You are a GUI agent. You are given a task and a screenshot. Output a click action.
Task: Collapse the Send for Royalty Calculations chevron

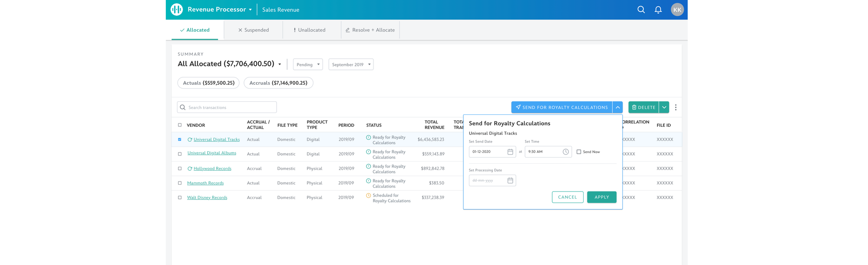tap(618, 107)
